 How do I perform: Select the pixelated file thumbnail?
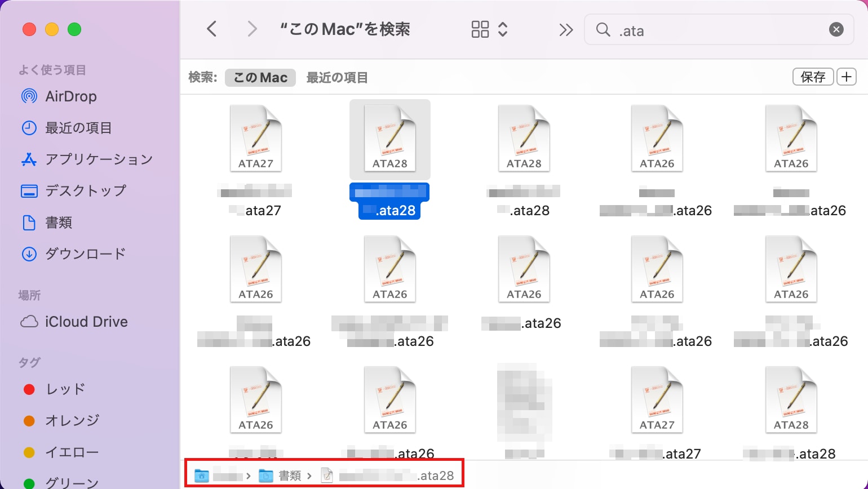pyautogui.click(x=524, y=402)
